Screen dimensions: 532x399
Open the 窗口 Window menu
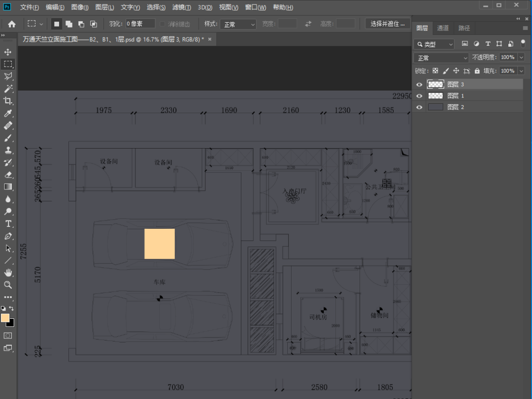(255, 7)
